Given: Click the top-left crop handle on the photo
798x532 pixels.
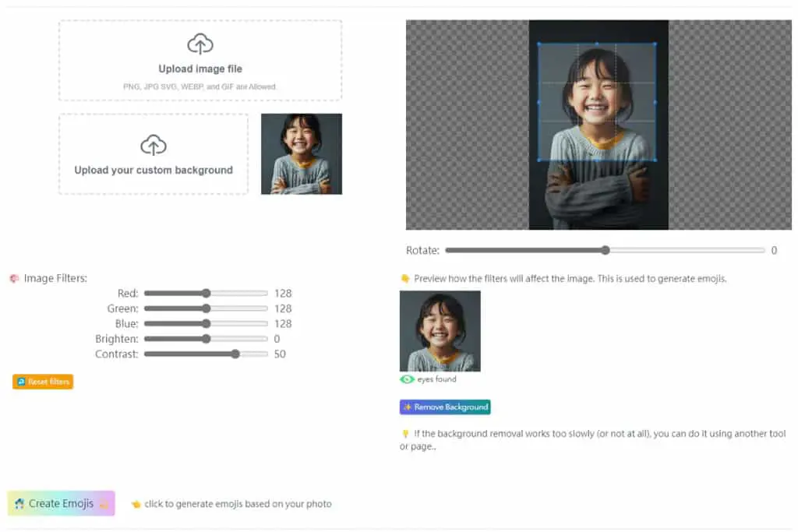Looking at the screenshot, I should click(x=539, y=44).
